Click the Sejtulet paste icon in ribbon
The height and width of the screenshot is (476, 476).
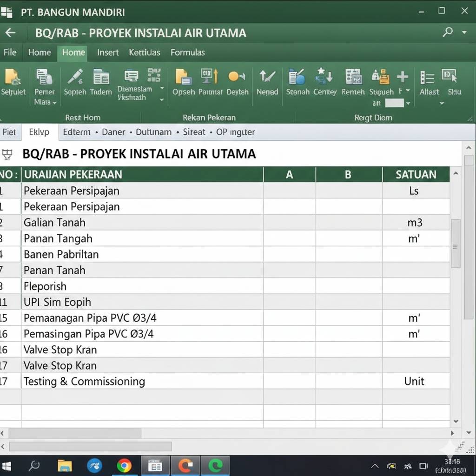point(13,77)
